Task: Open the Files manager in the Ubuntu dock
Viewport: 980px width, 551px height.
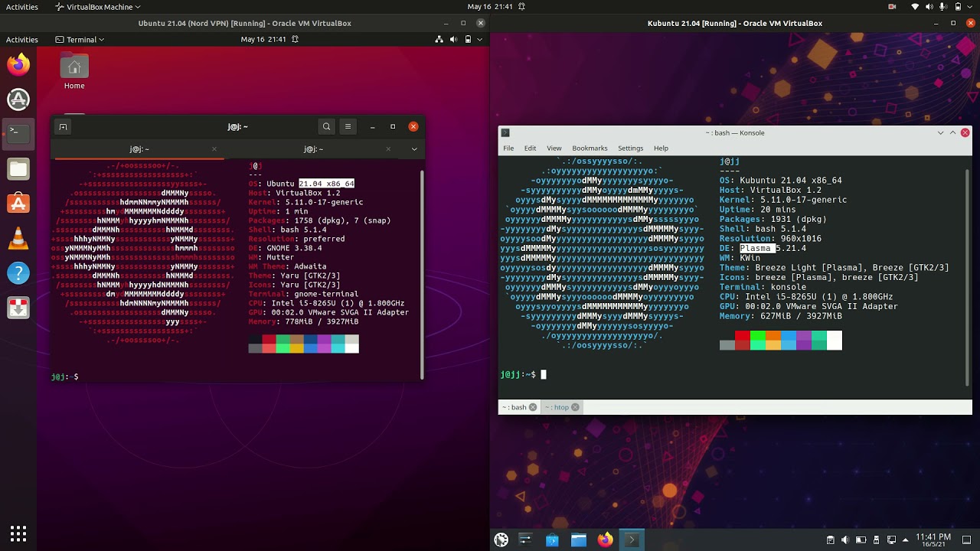Action: point(18,168)
